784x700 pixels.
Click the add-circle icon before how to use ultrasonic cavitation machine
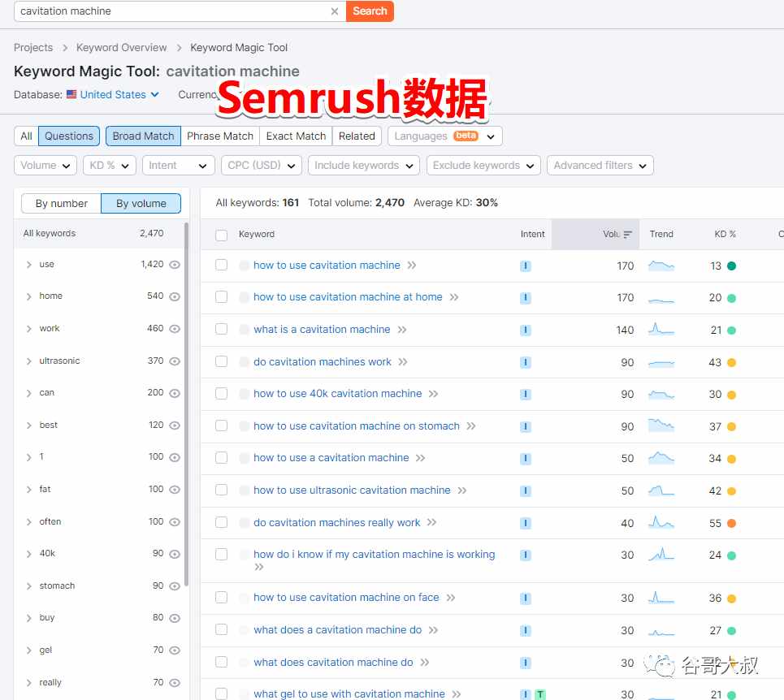244,490
